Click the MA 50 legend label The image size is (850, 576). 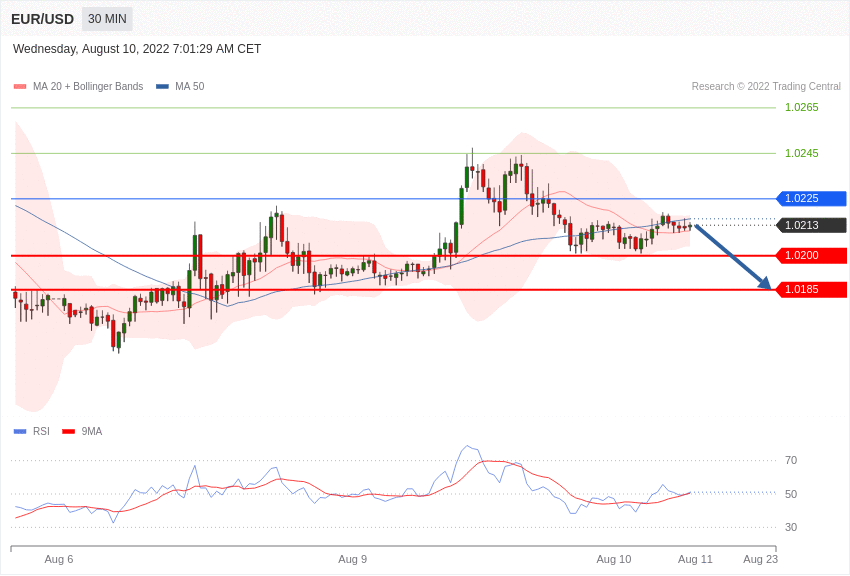(190, 87)
